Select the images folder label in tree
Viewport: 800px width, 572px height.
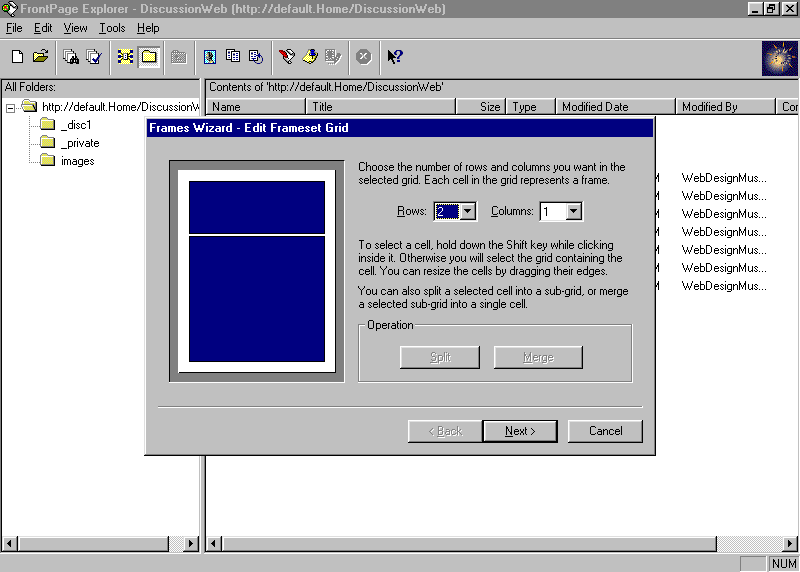coord(78,161)
